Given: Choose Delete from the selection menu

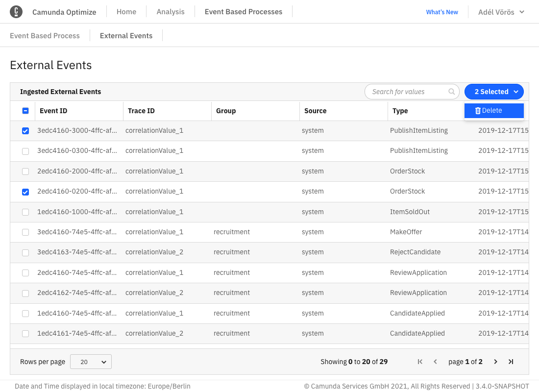Looking at the screenshot, I should click(x=493, y=111).
